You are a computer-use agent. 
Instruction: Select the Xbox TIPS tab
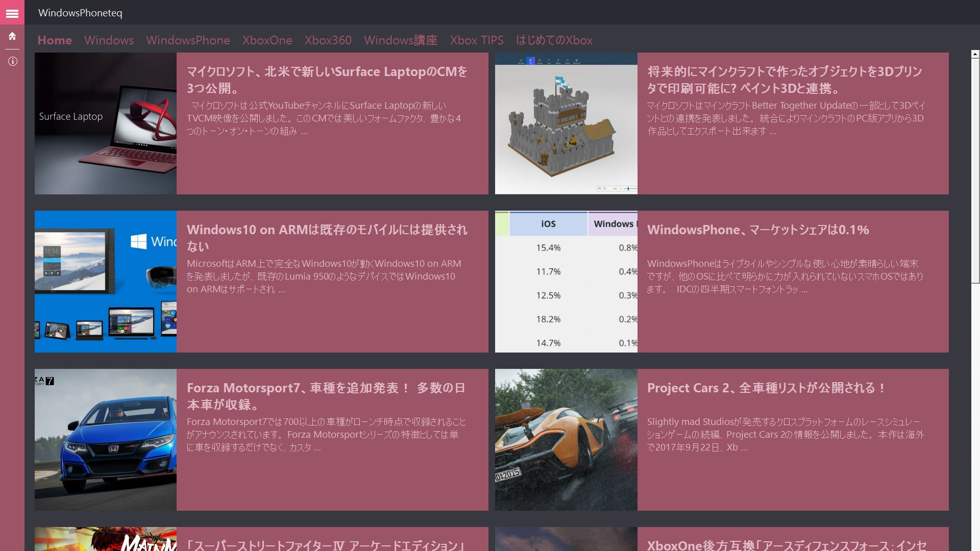pos(476,40)
